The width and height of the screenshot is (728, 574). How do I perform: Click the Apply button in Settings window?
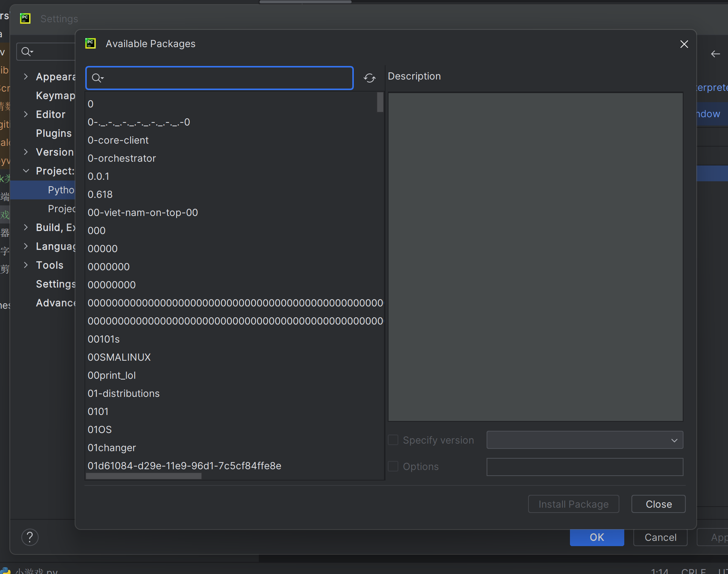(x=713, y=537)
